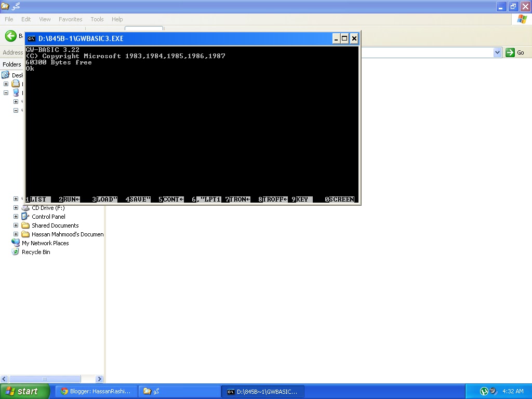Open the GWBASIC console window system icon
Viewport: 532px width, 399px height.
coord(31,38)
